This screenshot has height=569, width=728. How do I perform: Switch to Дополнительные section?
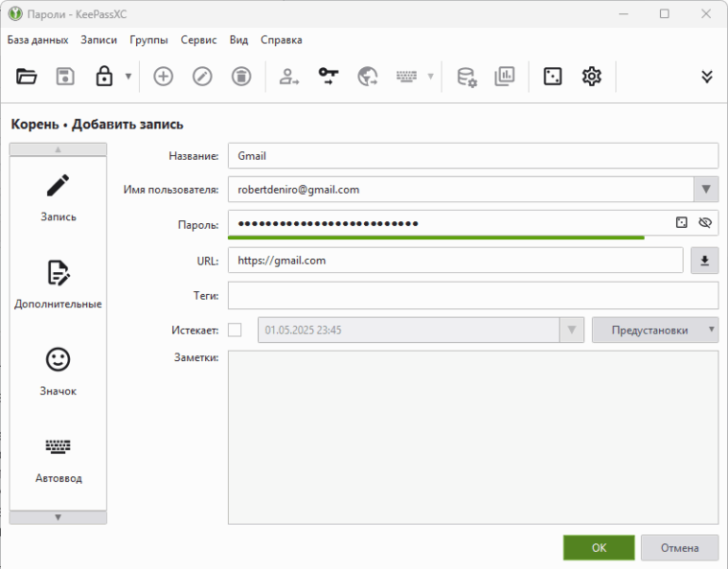pos(58,284)
